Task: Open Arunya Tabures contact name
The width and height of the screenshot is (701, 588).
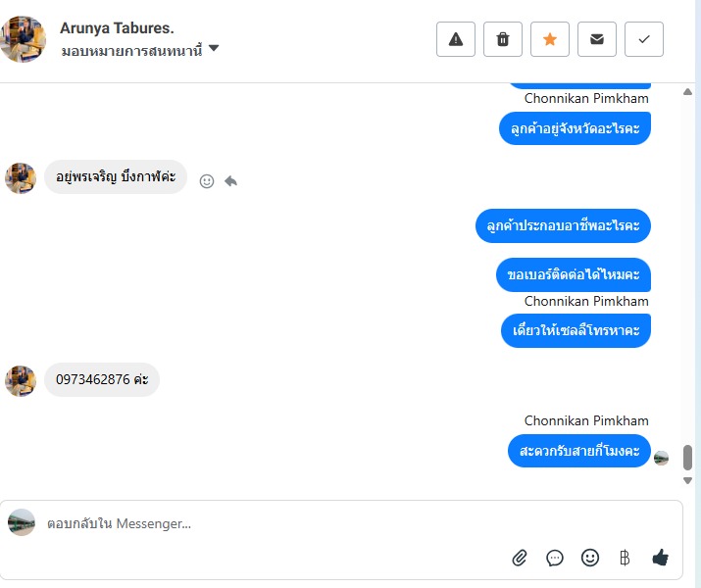Action: click(x=117, y=28)
